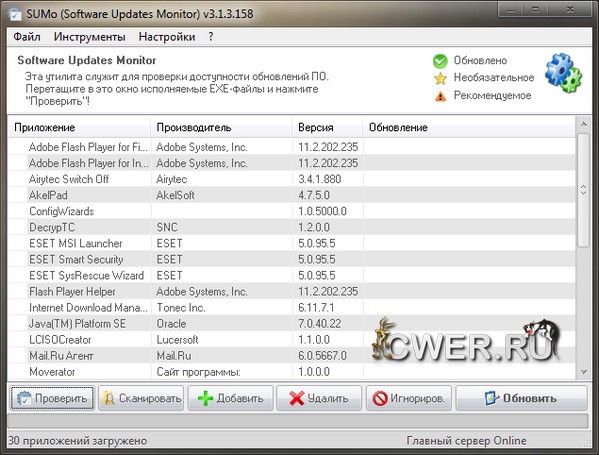The image size is (599, 455).
Task: Select the Java(TM) Platform SE row
Action: coord(292,324)
